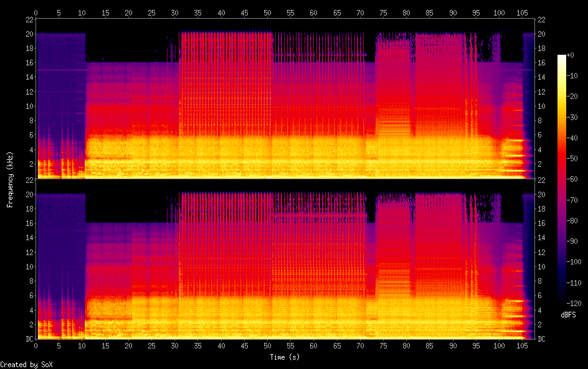The width and height of the screenshot is (588, 369).
Task: Click the 10 kHz tick on lower channel's right axis
Action: [x=542, y=266]
